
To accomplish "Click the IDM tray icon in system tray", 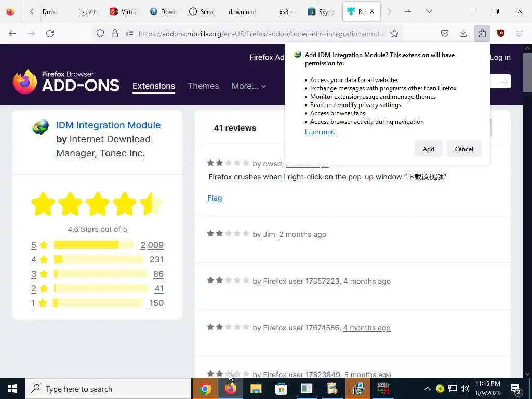I will tap(440, 389).
